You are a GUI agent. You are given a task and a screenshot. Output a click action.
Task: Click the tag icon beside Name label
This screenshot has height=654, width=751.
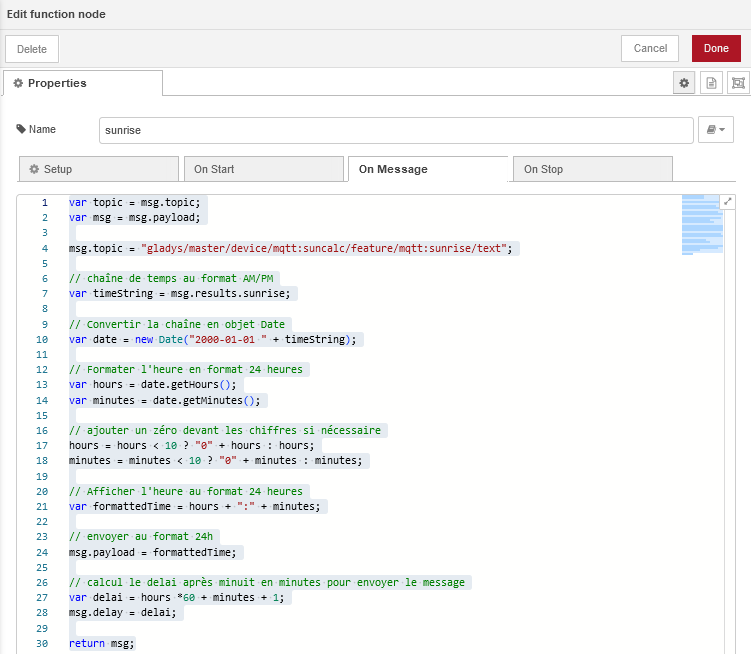[21, 130]
